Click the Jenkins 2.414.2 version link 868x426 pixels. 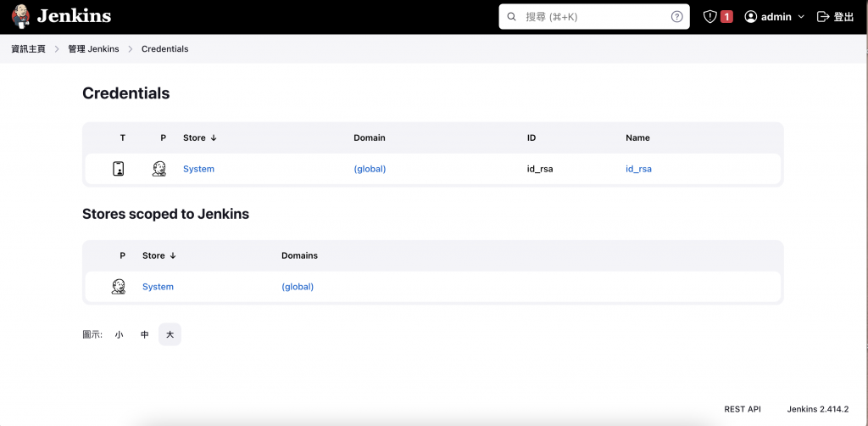coord(818,409)
